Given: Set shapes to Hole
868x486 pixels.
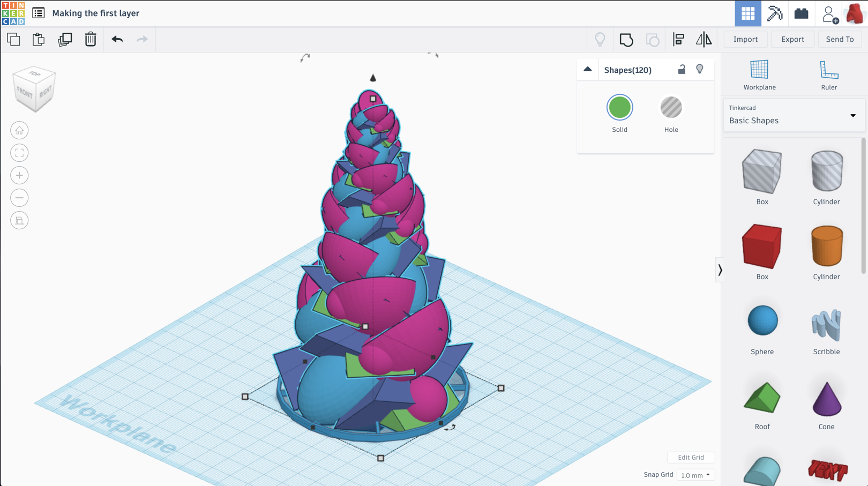Looking at the screenshot, I should [x=671, y=108].
